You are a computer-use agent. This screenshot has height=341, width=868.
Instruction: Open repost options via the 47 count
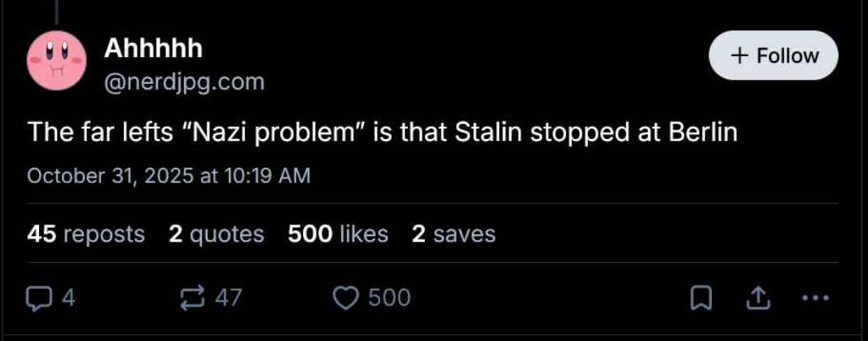click(228, 299)
